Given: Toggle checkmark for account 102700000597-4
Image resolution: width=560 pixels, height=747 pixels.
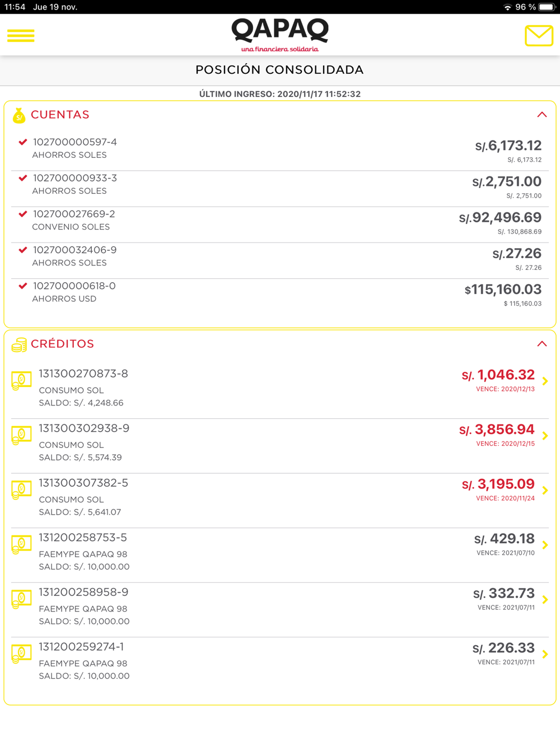Looking at the screenshot, I should (x=23, y=142).
